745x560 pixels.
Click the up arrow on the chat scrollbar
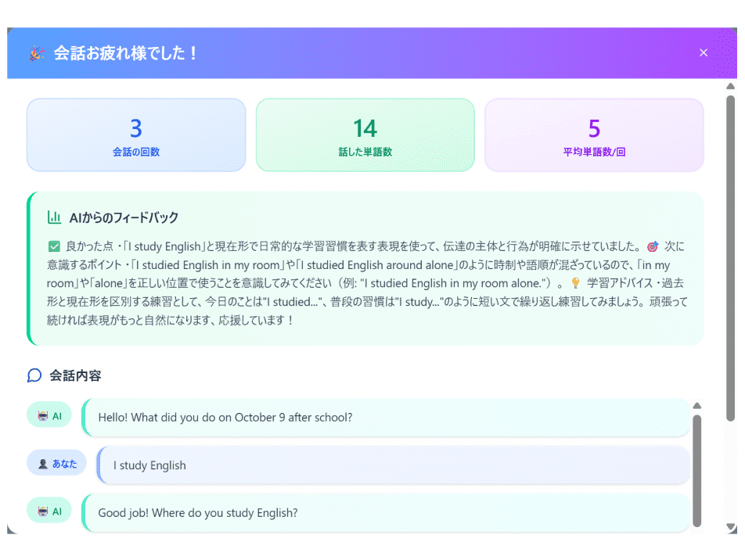click(x=696, y=405)
